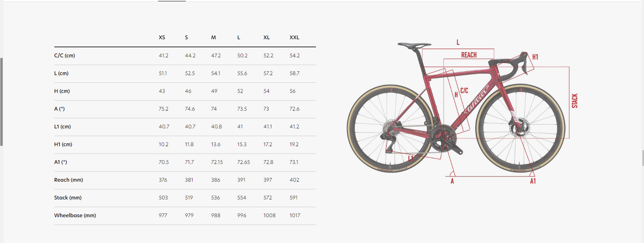Viewport: 644px width, 243px height.
Task: Select the XXL size column header
Action: tap(294, 38)
